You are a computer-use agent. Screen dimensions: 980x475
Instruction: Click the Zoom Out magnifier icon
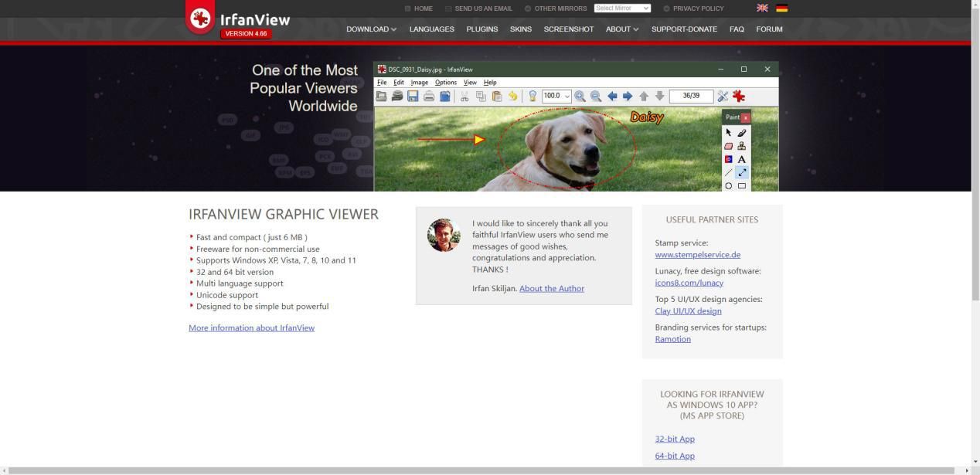click(x=596, y=97)
